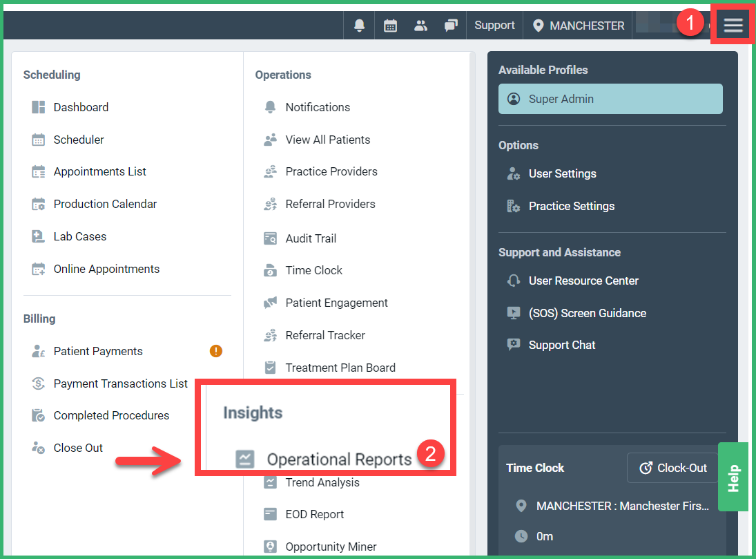Open Opportunity Miner
The height and width of the screenshot is (559, 756).
[331, 547]
